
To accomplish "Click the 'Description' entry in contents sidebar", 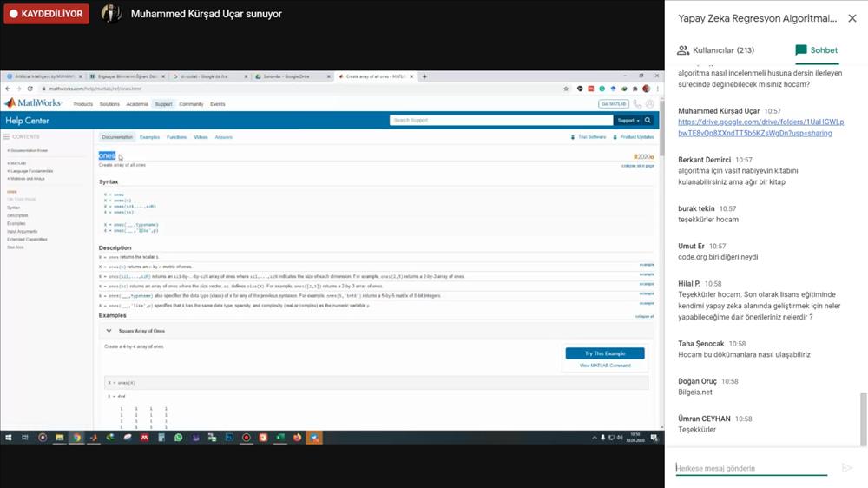I will (17, 215).
